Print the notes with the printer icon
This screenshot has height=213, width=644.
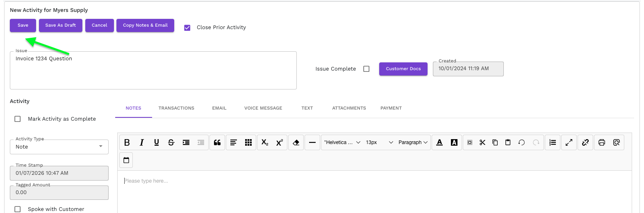tap(602, 142)
